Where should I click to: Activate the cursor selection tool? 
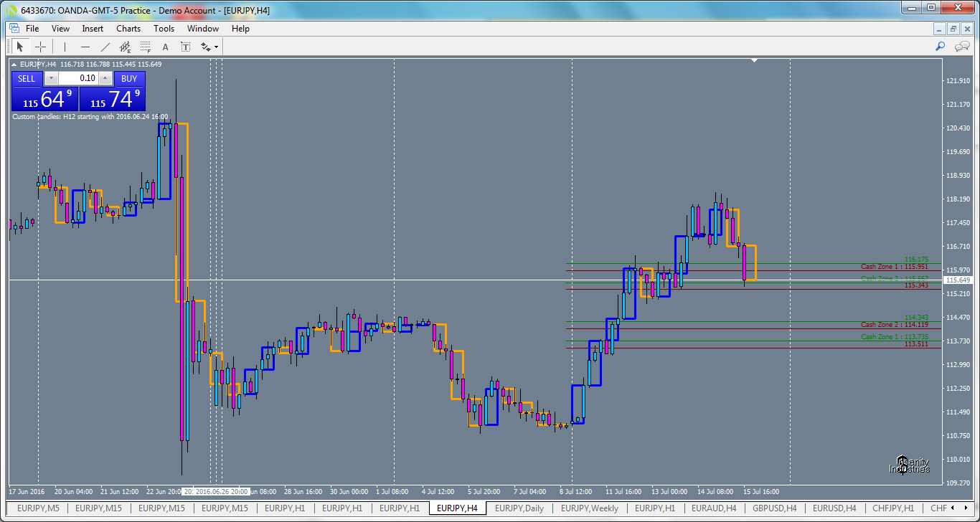pos(19,47)
